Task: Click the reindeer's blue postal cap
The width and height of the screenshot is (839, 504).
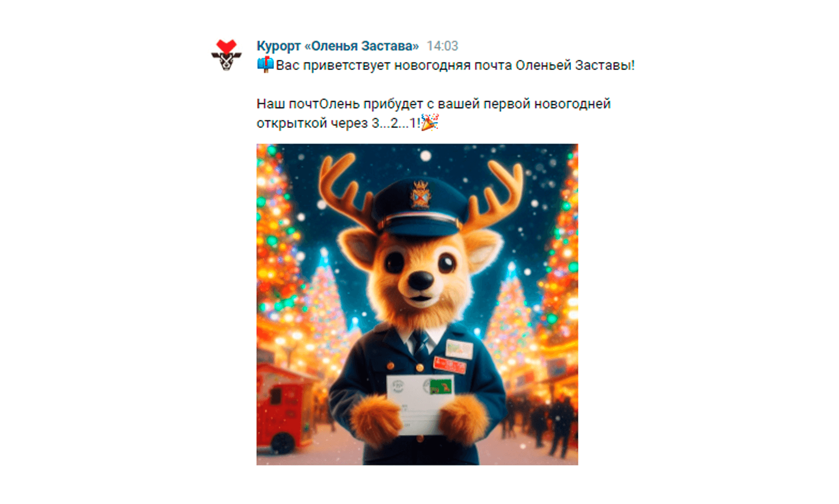Action: click(x=417, y=208)
